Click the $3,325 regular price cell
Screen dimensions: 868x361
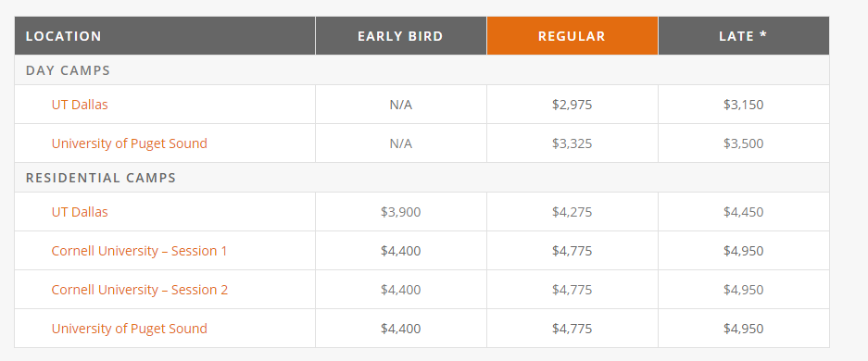[572, 143]
